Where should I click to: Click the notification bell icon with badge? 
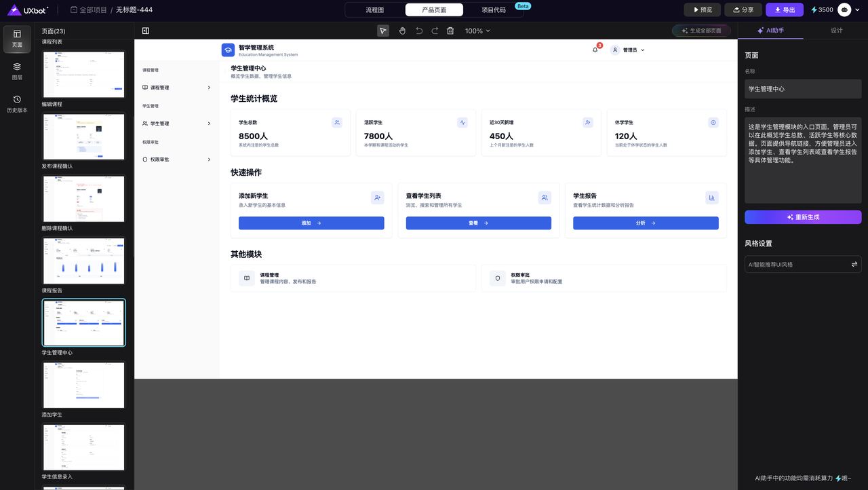(x=595, y=50)
